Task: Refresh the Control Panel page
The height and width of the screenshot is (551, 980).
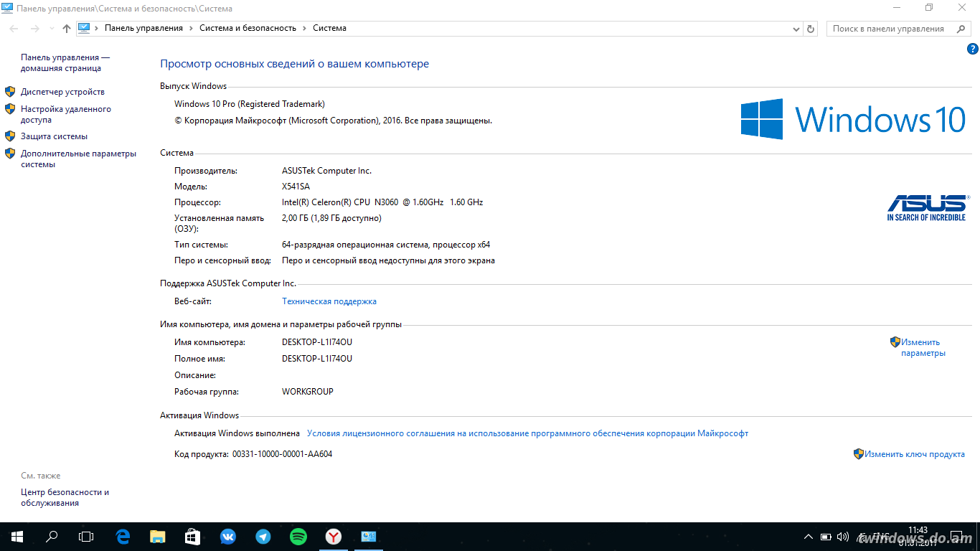Action: click(811, 29)
